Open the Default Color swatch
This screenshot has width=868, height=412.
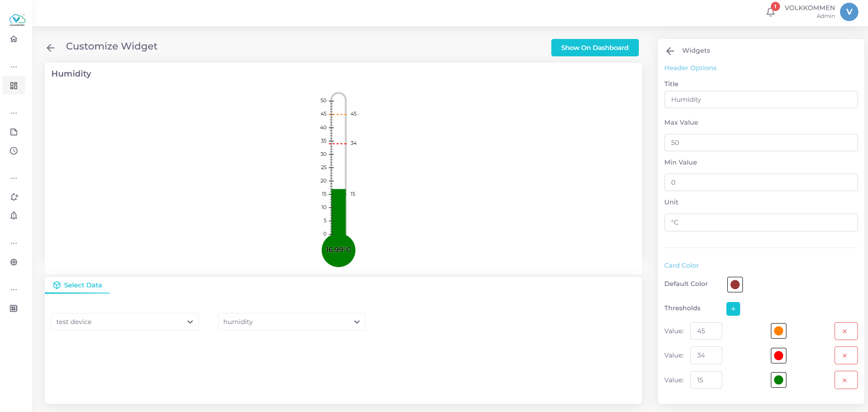[735, 285]
